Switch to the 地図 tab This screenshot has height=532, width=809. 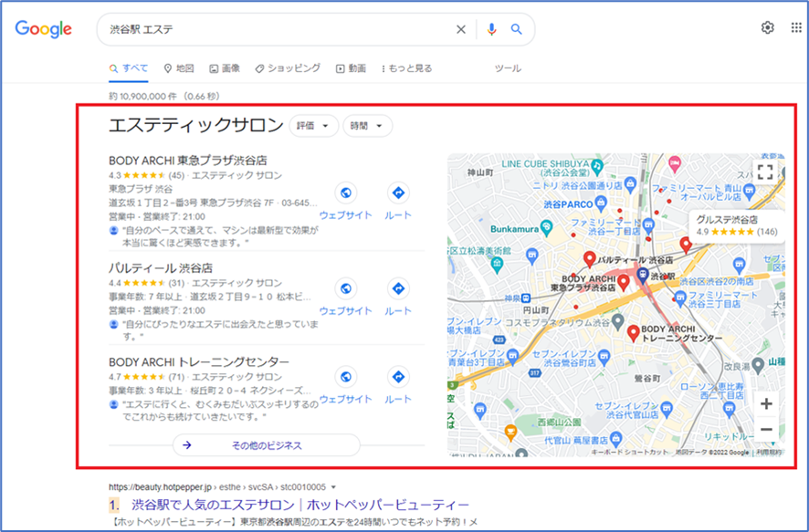click(x=179, y=68)
